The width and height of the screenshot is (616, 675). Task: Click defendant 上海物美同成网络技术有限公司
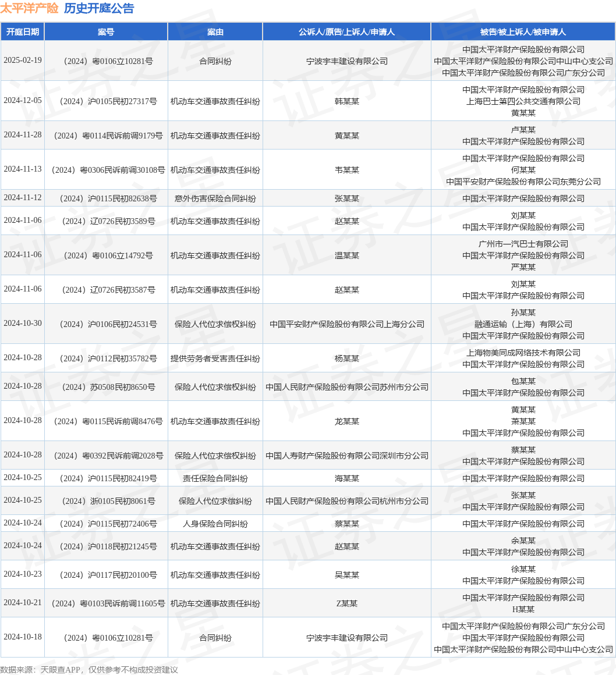click(523, 353)
